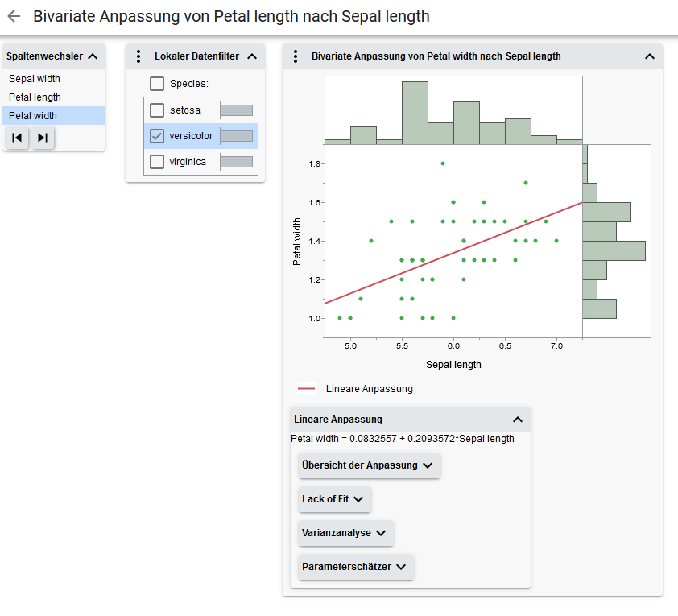The image size is (678, 616).
Task: Select Petal length in column switcher
Action: (x=35, y=97)
